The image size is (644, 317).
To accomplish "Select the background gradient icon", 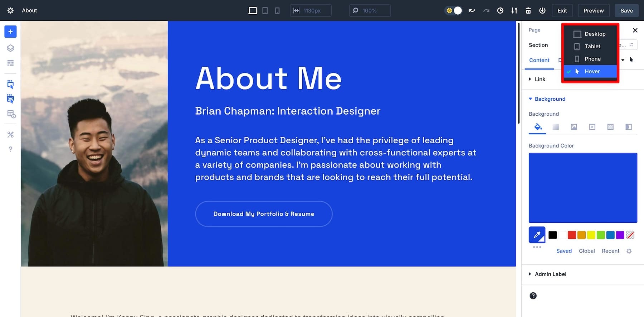I will [x=556, y=127].
